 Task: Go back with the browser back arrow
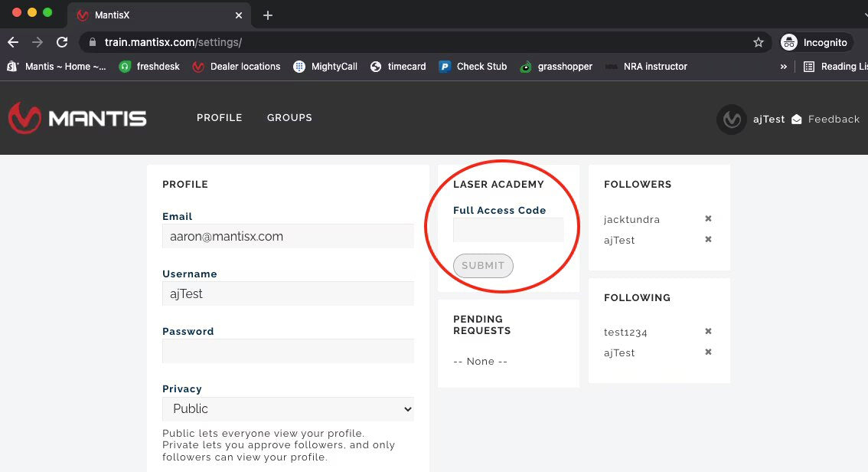tap(13, 43)
